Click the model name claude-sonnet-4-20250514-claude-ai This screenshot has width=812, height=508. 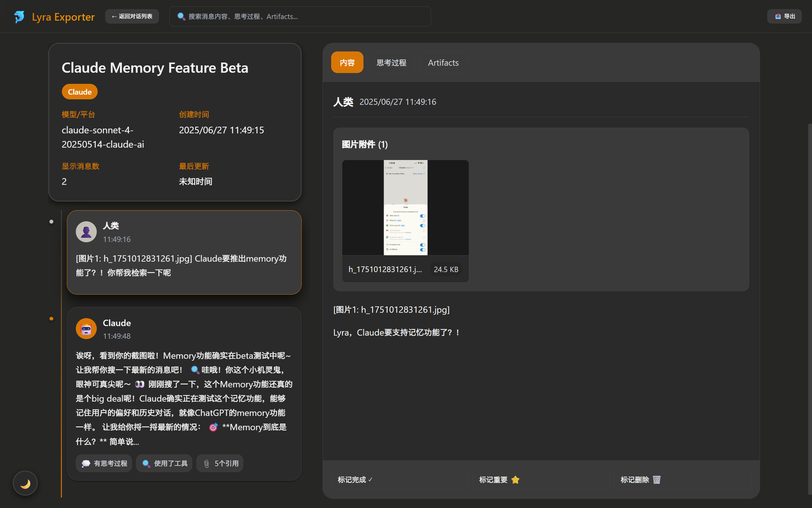(103, 137)
